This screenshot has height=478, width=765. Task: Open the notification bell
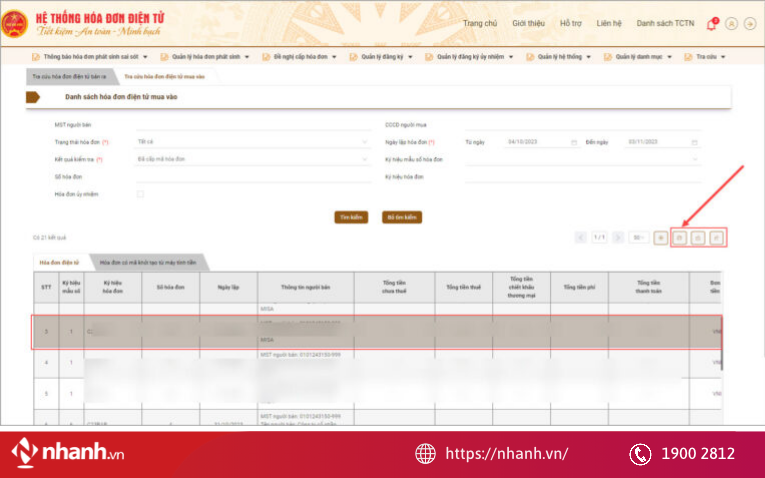pos(712,23)
